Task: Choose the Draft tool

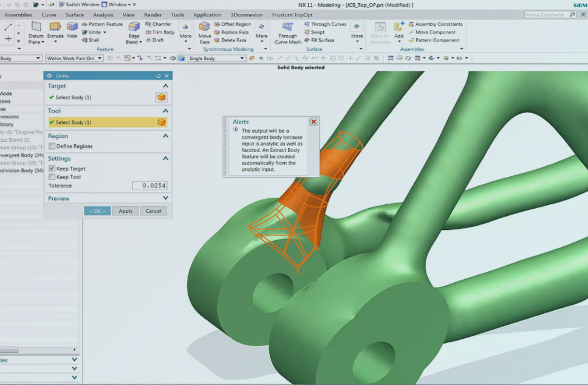Action: pos(154,40)
